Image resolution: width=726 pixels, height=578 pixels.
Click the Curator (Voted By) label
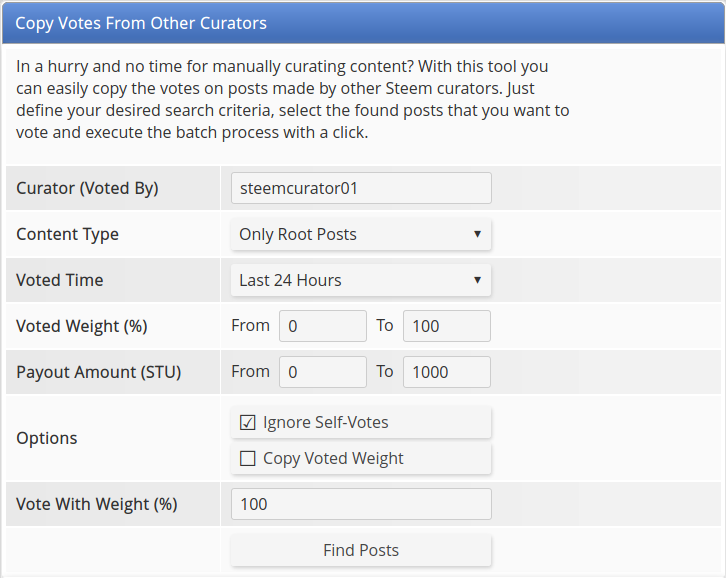(87, 188)
